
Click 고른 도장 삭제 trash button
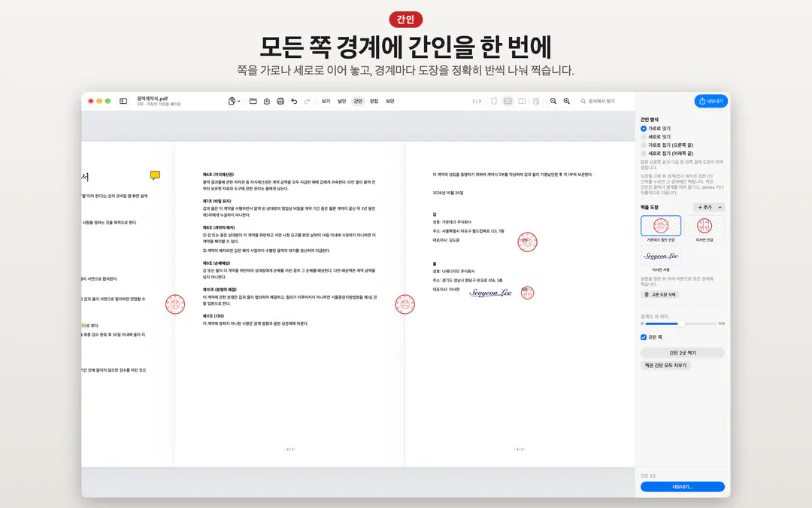pos(660,294)
